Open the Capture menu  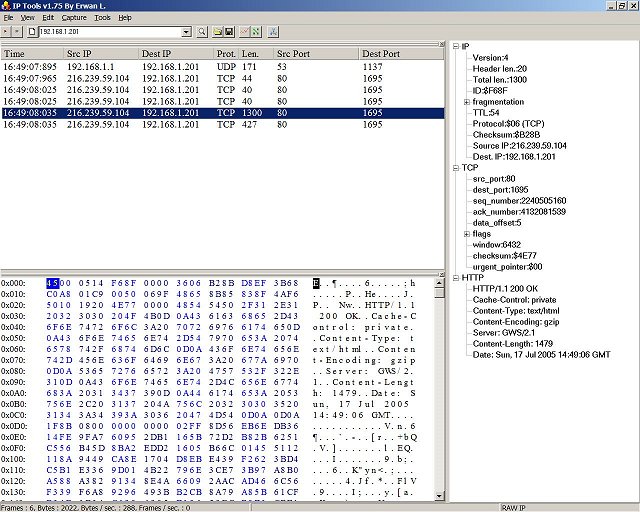pyautogui.click(x=73, y=18)
